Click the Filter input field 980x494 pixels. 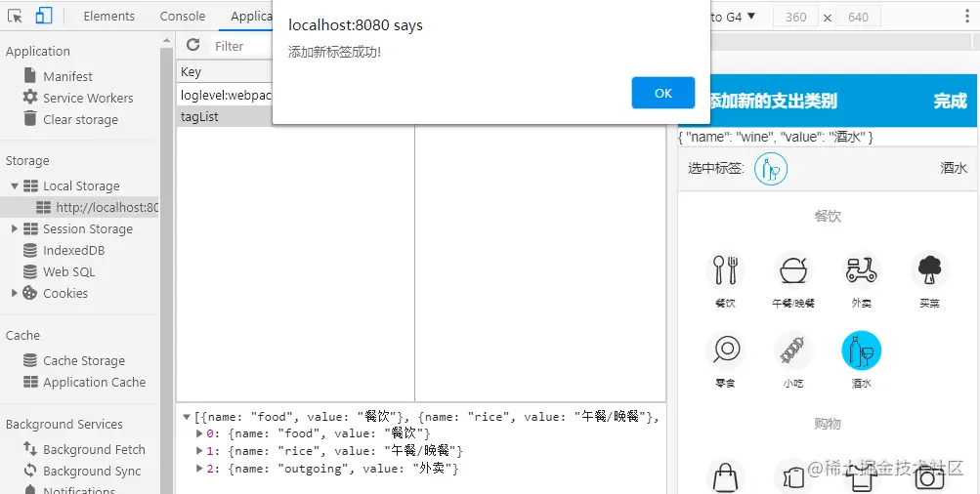(x=242, y=46)
